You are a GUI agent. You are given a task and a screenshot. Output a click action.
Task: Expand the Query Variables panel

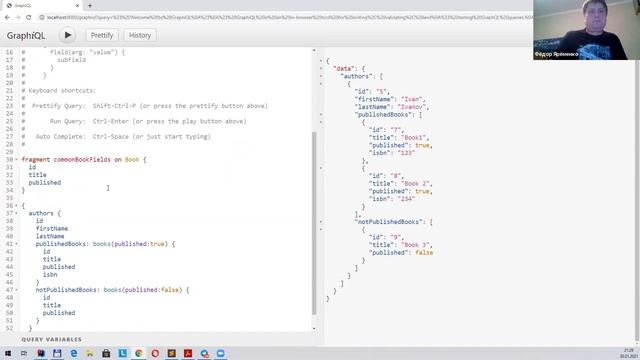51,340
